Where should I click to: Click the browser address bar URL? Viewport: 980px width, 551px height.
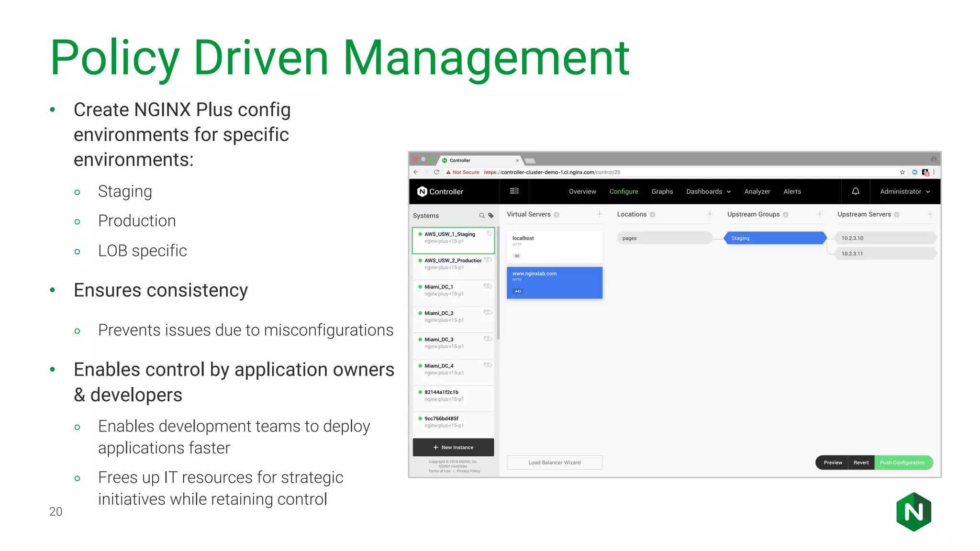pos(552,172)
